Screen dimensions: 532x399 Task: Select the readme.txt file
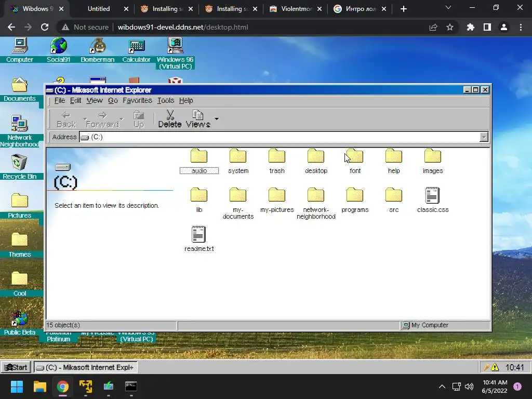[199, 239]
